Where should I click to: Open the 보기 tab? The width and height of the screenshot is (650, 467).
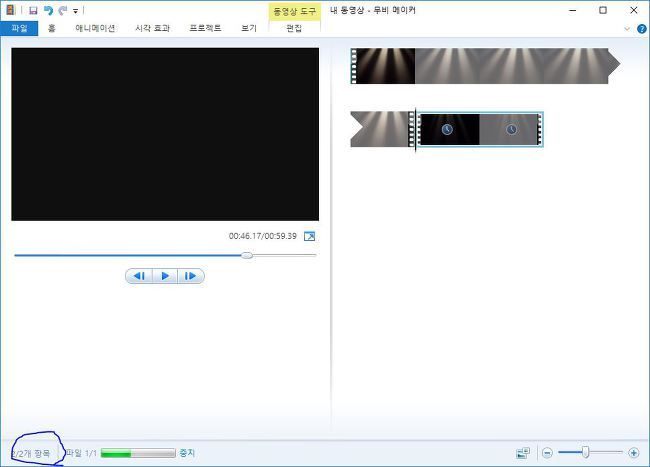click(249, 28)
